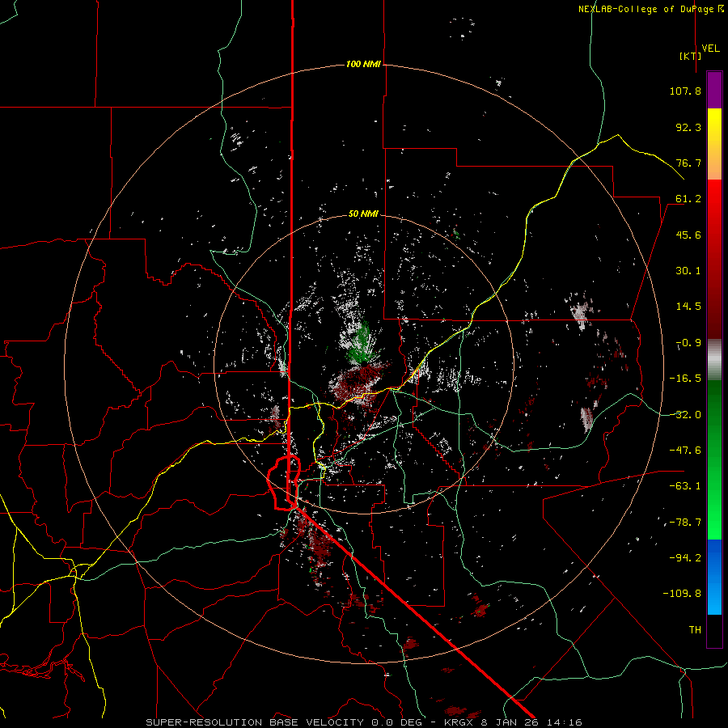Click the 30.1 velocity scale value
The width and height of the screenshot is (728, 728).
click(x=688, y=271)
